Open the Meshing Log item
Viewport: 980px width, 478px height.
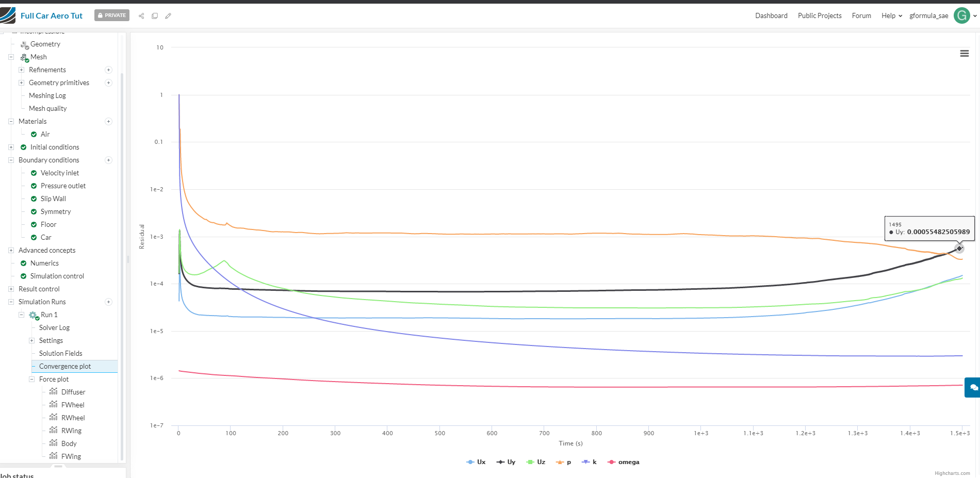[x=47, y=96]
